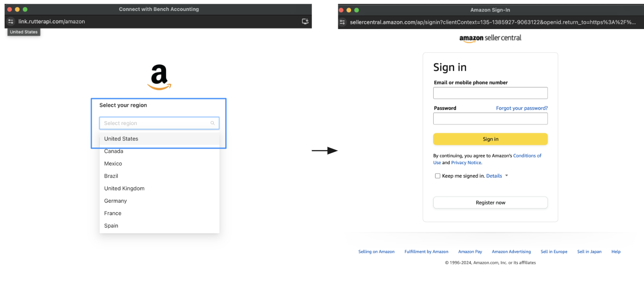This screenshot has height=292, width=644.
Task: Choose Brazil from region list
Action: pos(159,176)
